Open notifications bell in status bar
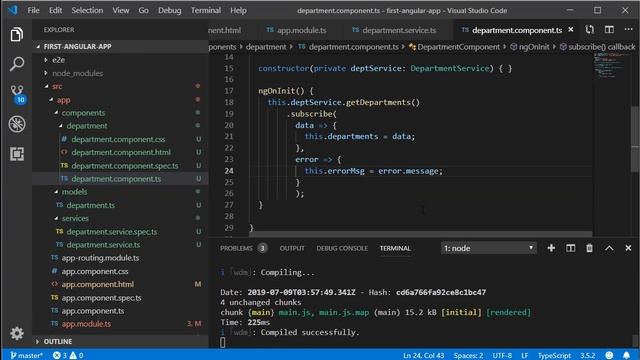The width and height of the screenshot is (640, 360). 627,355
